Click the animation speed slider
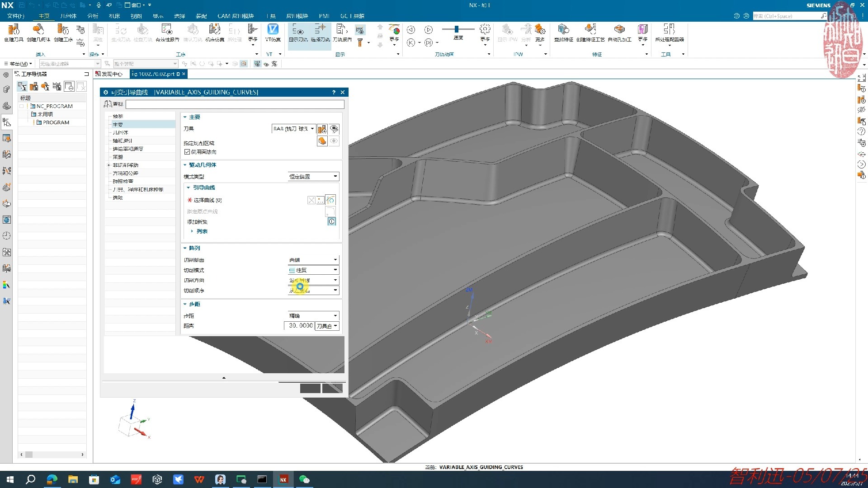The height and width of the screenshot is (488, 868). [x=457, y=29]
